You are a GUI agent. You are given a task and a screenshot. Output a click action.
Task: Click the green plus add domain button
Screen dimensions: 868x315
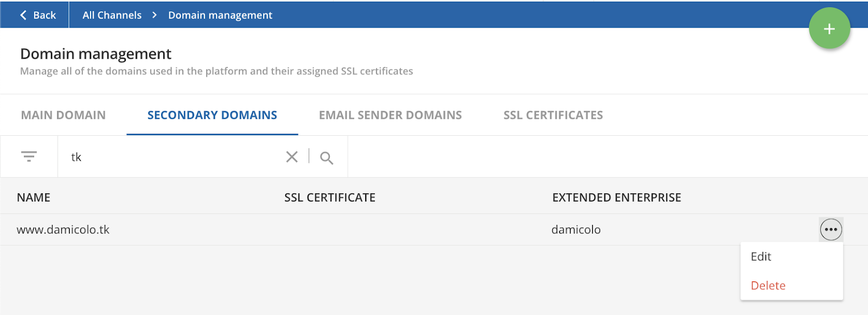click(x=829, y=28)
